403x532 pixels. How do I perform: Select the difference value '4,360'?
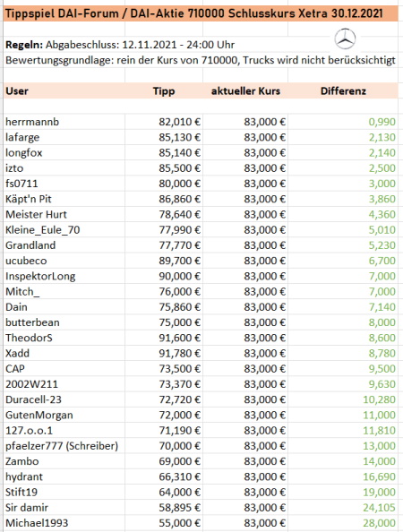pyautogui.click(x=382, y=214)
